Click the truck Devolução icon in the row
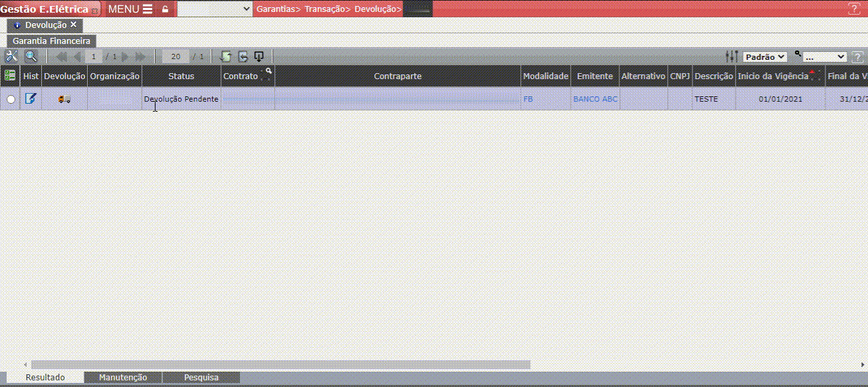The image size is (868, 387). 64,99
